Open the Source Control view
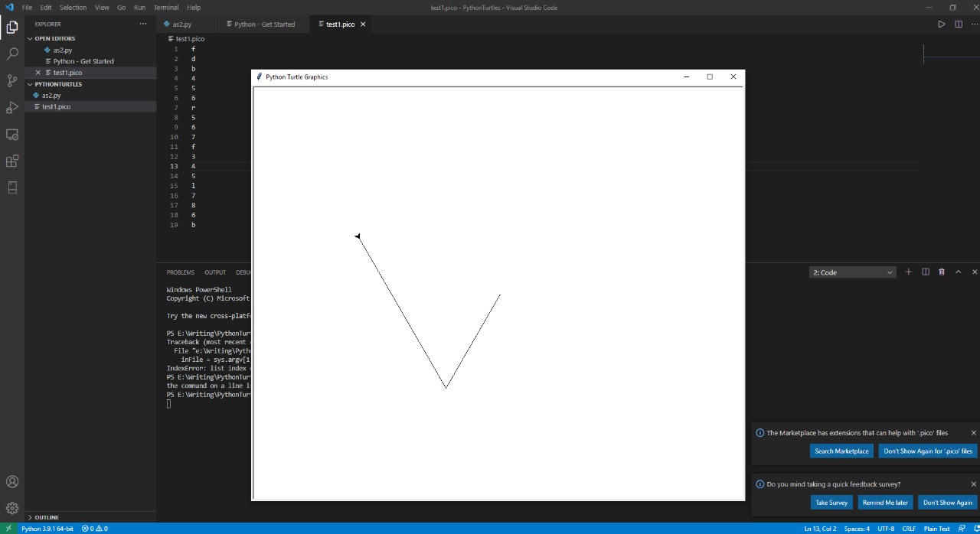Image resolution: width=980 pixels, height=534 pixels. 12,80
